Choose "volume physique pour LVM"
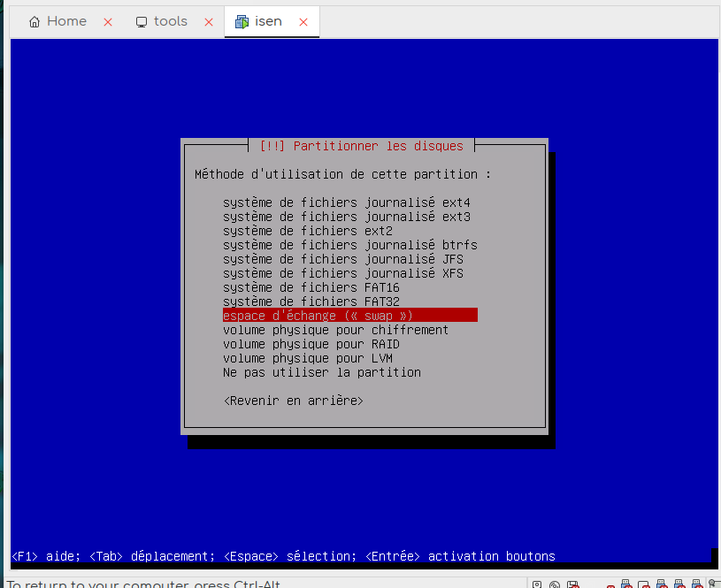 tap(307, 358)
